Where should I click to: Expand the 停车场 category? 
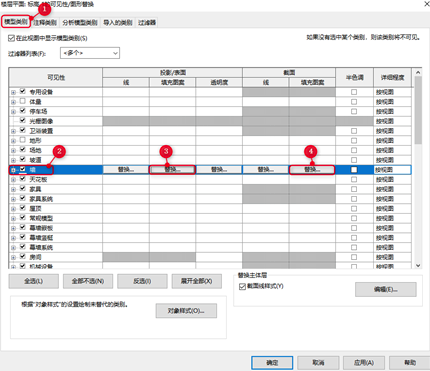coord(13,112)
